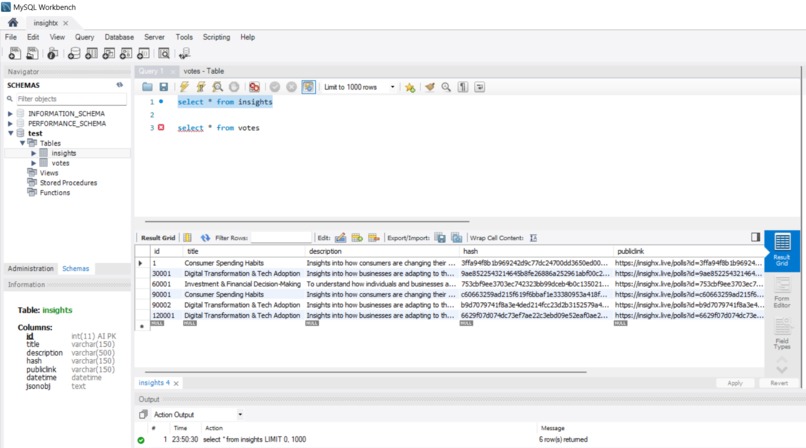Delete selected rows icon
Image resolution: width=806 pixels, height=448 pixels.
[374, 237]
